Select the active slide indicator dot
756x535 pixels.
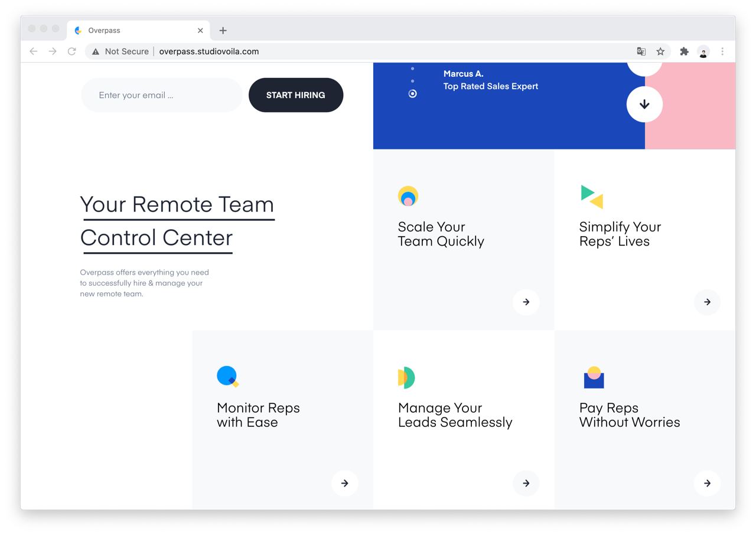(x=412, y=94)
